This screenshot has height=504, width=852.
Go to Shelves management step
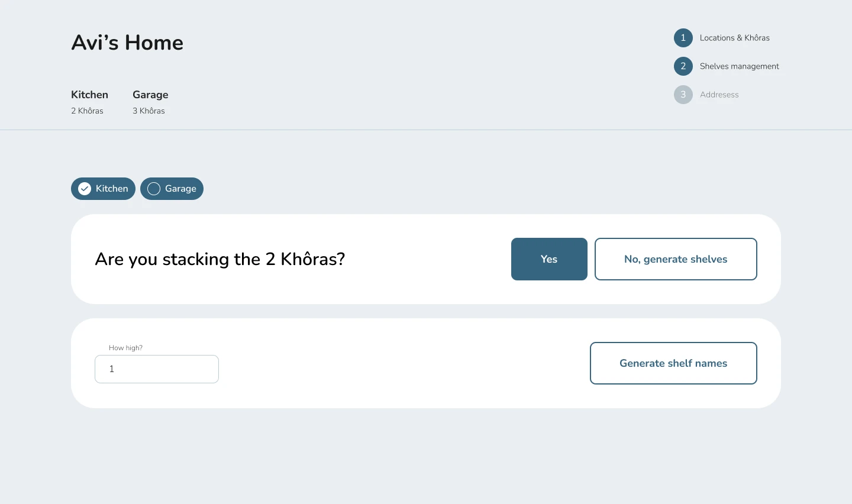[739, 66]
